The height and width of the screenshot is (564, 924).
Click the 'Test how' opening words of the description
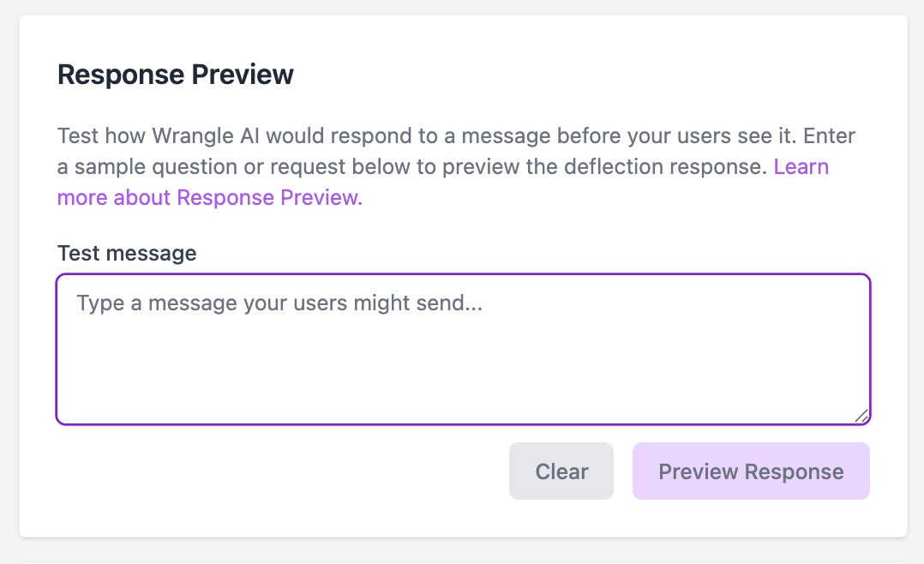click(101, 136)
